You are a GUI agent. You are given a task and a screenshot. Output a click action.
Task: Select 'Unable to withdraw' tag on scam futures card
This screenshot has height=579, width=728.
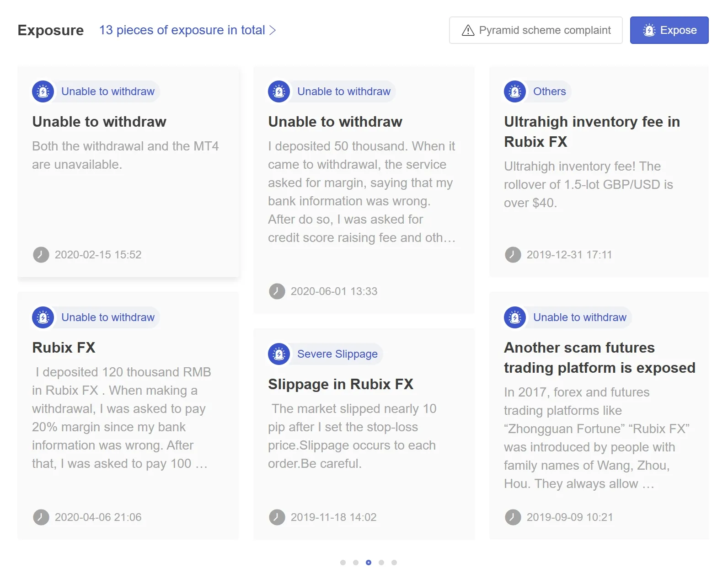point(580,317)
